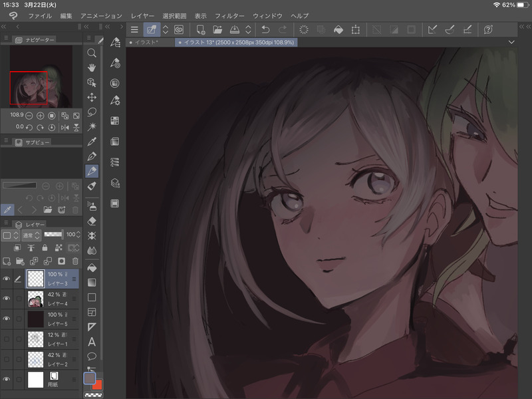Click the Undo arrow in command bar

[265, 30]
